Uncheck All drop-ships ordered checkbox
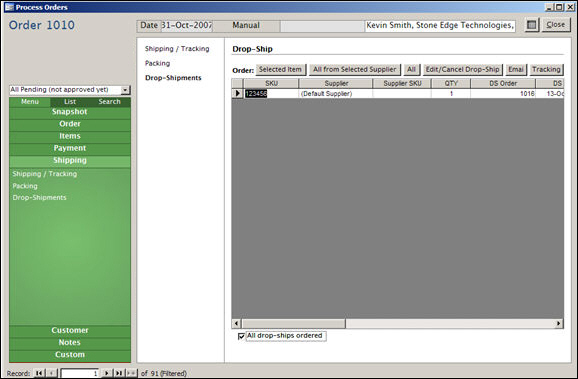578x379 pixels. tap(241, 336)
